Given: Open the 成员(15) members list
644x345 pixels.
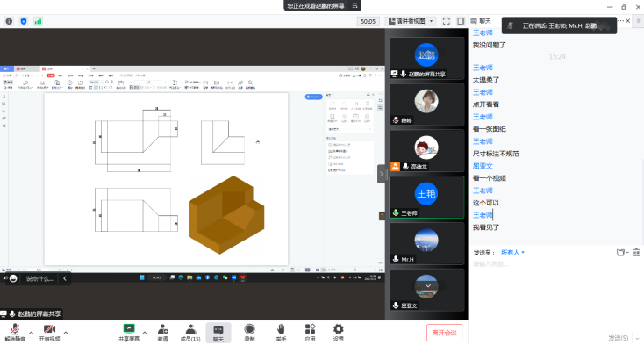Looking at the screenshot, I should point(190,332).
